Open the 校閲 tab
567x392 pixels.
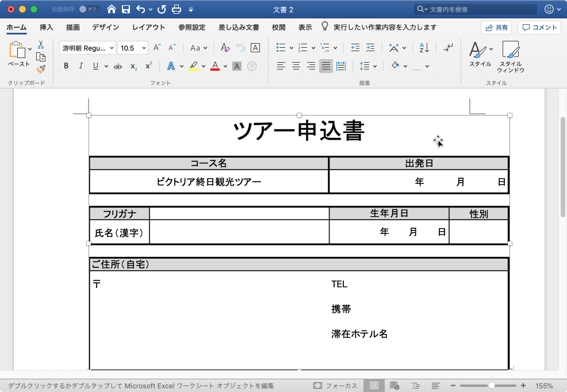click(279, 27)
